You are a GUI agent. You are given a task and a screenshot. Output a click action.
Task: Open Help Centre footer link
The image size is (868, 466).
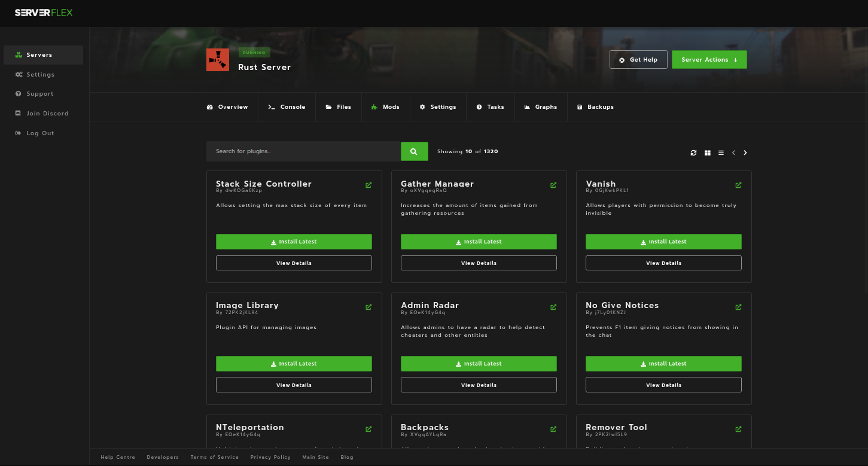click(x=118, y=458)
